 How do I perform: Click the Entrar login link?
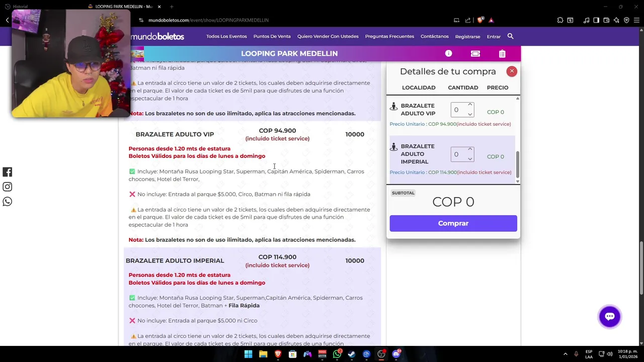pyautogui.click(x=494, y=37)
